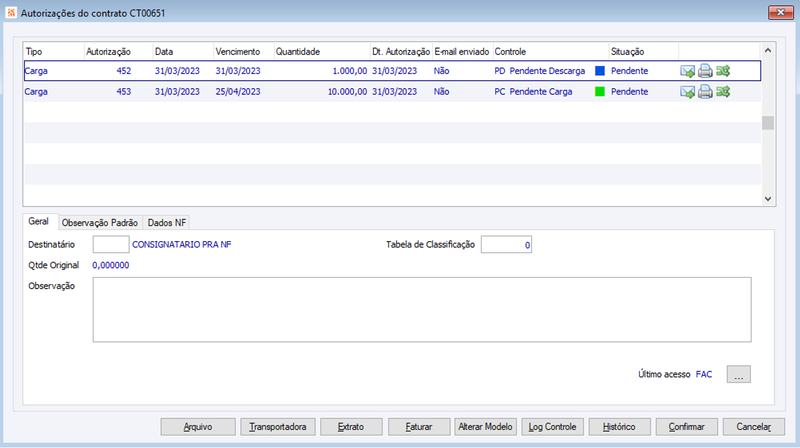Click the Destinatário code field

[x=111, y=244]
